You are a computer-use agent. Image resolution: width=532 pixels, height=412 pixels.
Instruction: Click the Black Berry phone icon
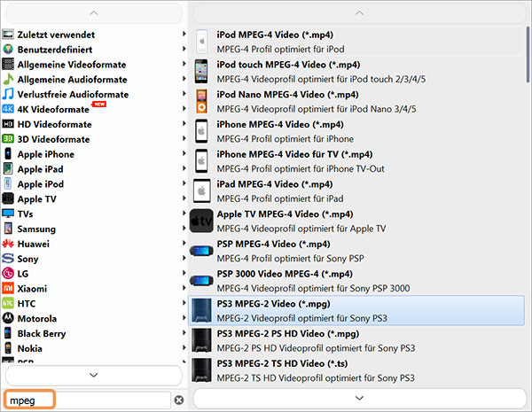coord(8,333)
